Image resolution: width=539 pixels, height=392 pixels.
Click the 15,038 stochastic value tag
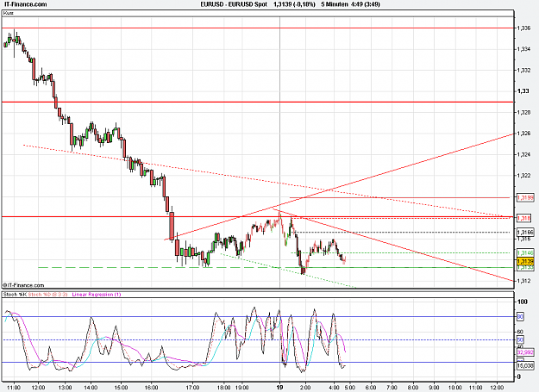tap(525, 366)
